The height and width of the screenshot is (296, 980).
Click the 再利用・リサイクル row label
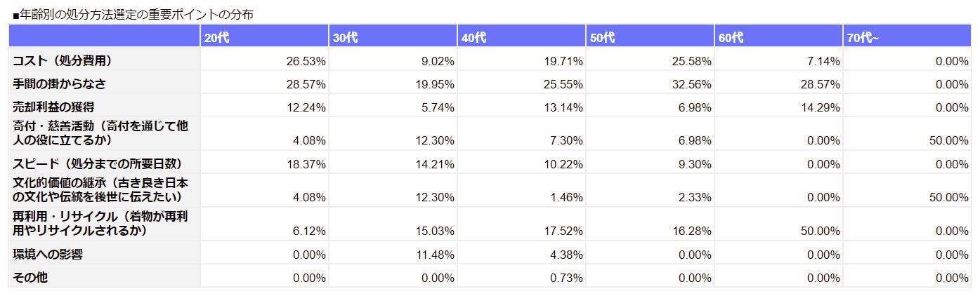click(100, 224)
